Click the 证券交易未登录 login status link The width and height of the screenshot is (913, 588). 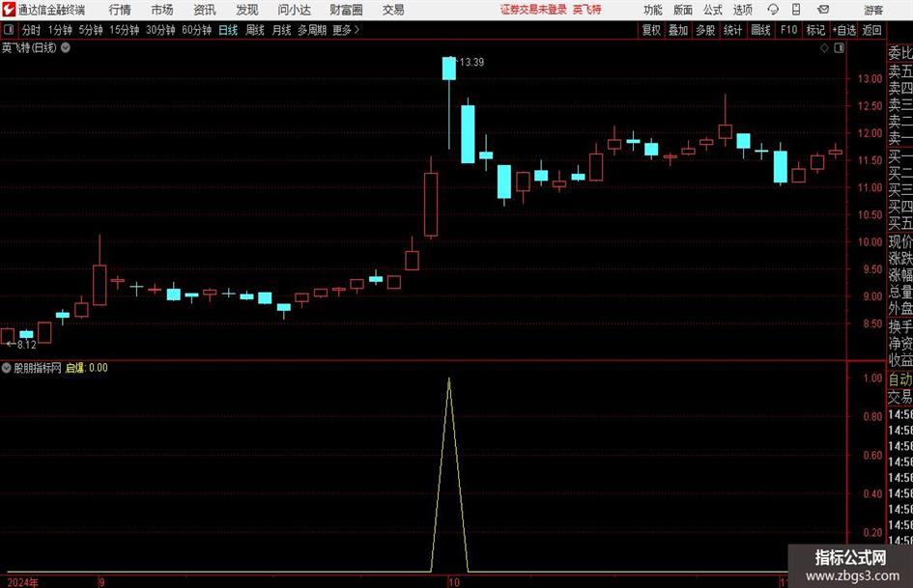[533, 10]
